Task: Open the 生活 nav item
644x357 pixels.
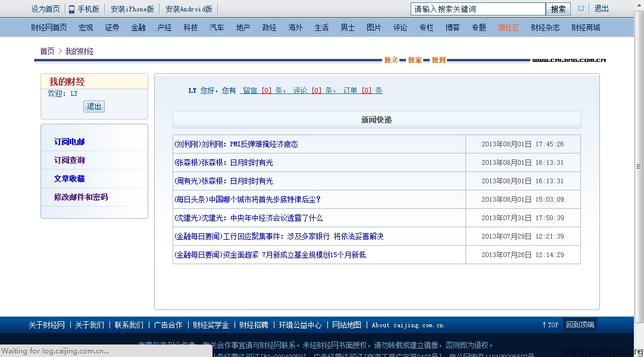Action: [321, 27]
